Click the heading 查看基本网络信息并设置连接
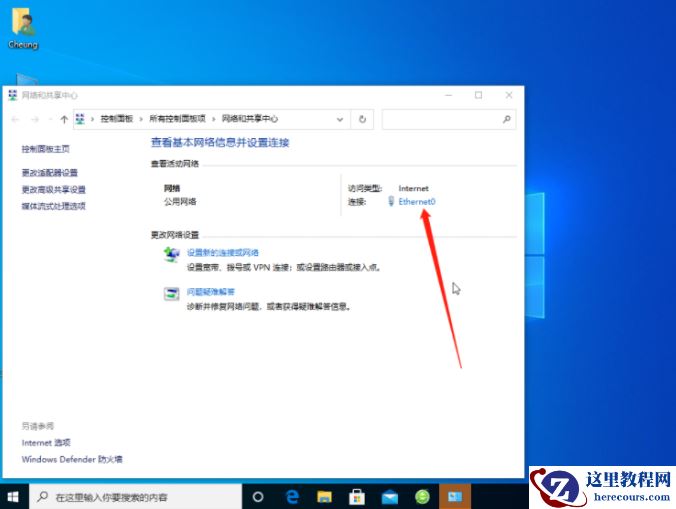676x509 pixels. pyautogui.click(x=220, y=143)
